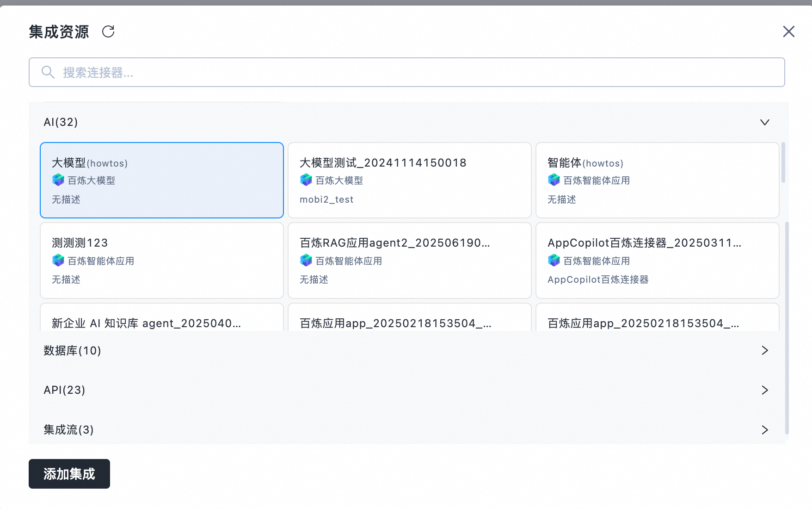Click the 数据库(10) label
Screen dimensions: 812x509
[72, 350]
